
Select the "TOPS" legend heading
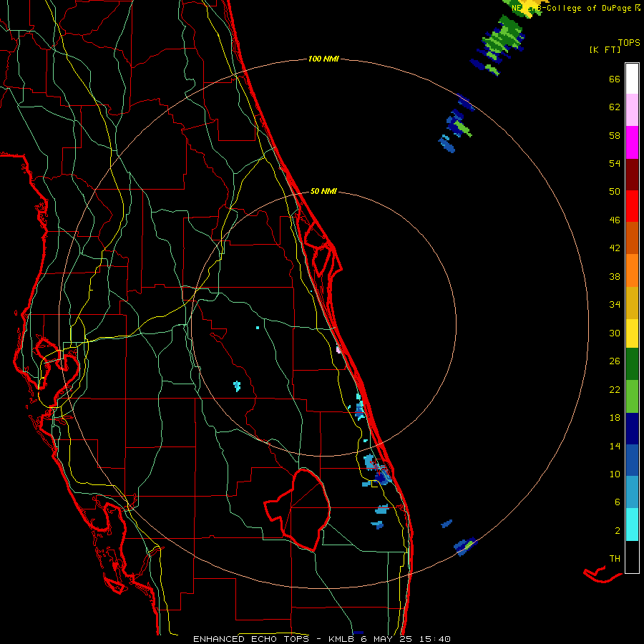[629, 42]
